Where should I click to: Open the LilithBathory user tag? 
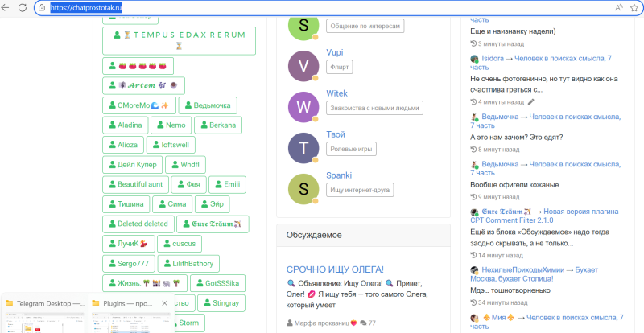coord(190,263)
